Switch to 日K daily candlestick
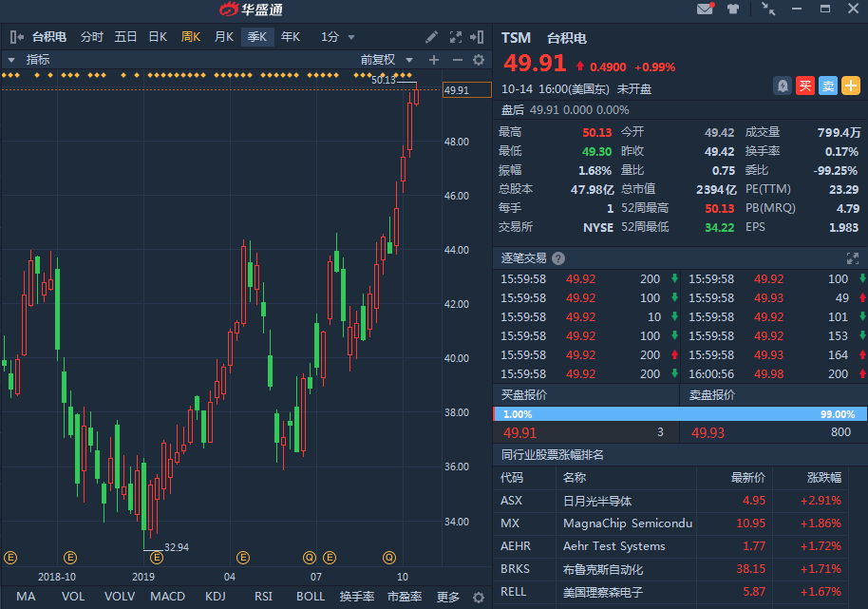The height and width of the screenshot is (609, 868). pyautogui.click(x=158, y=37)
